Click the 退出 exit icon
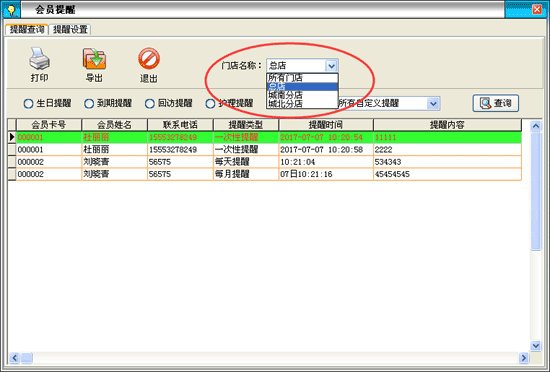The width and height of the screenshot is (550, 372). tap(149, 59)
